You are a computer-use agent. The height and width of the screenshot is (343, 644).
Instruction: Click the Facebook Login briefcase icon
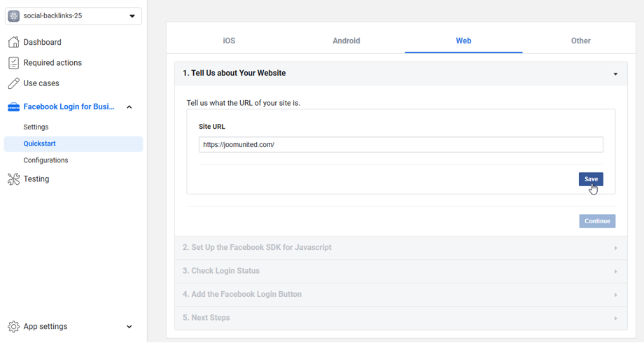pyautogui.click(x=13, y=107)
